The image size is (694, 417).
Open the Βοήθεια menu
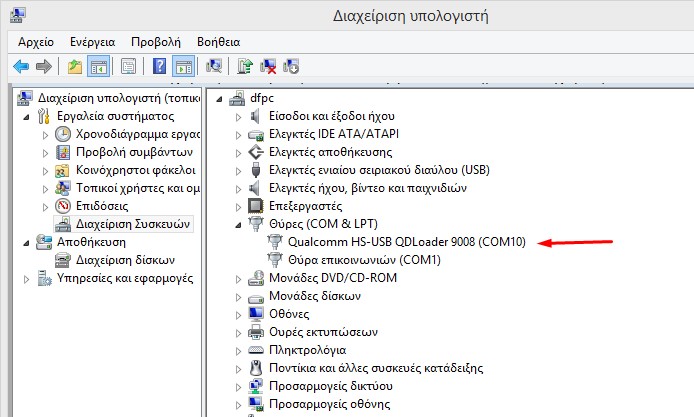click(x=218, y=42)
